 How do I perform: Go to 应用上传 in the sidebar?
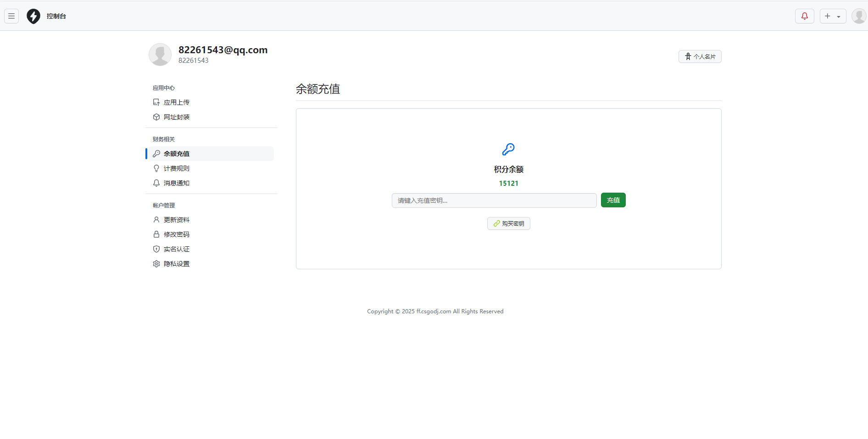[177, 102]
